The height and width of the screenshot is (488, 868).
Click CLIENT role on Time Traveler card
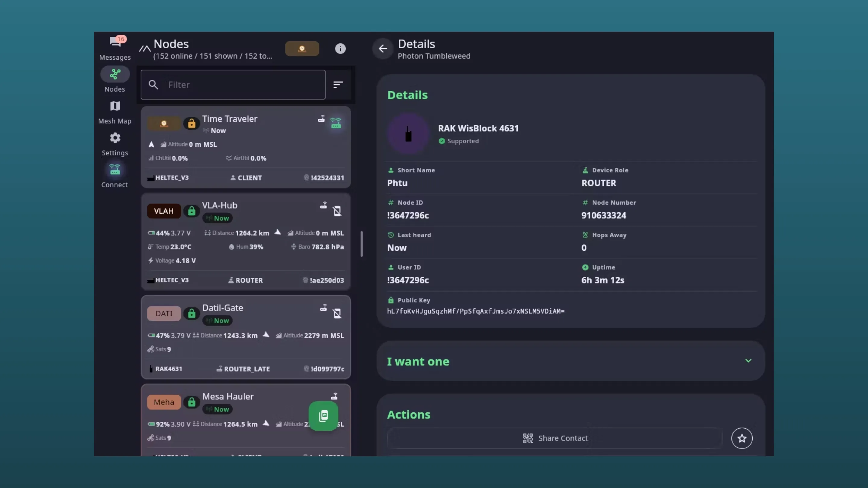246,178
